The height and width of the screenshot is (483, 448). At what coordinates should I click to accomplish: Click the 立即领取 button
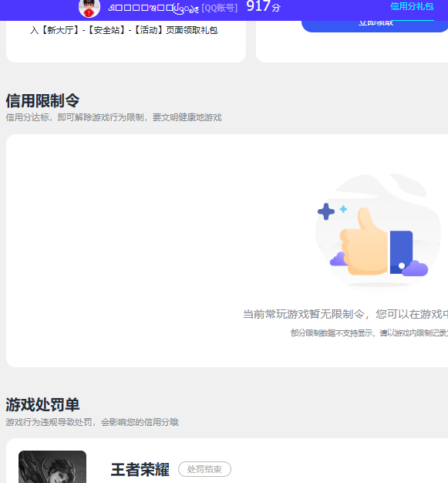tap(375, 25)
